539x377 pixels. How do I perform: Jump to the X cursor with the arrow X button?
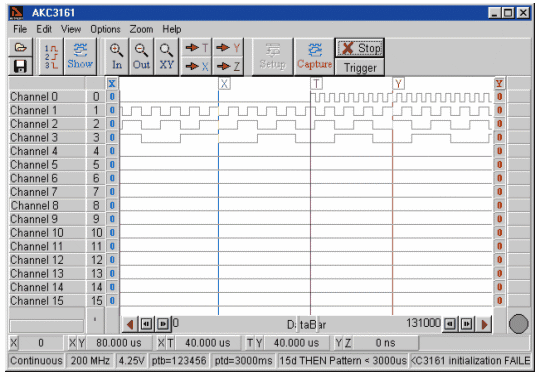(197, 66)
